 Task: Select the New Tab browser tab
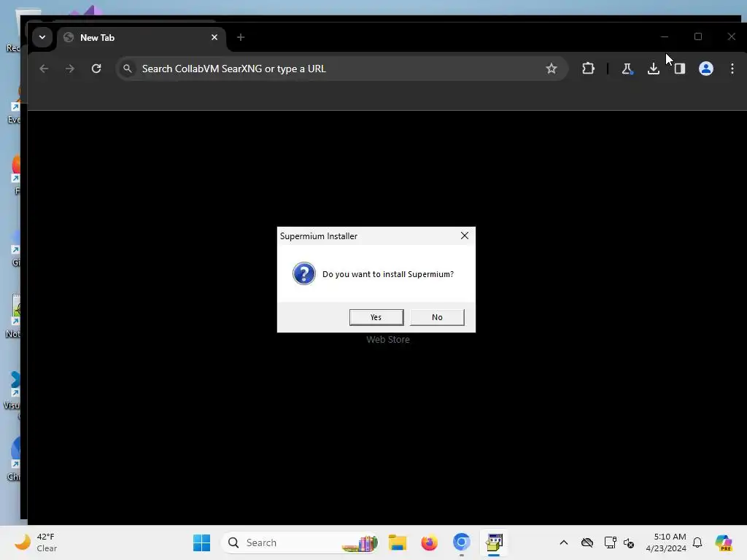pyautogui.click(x=141, y=38)
